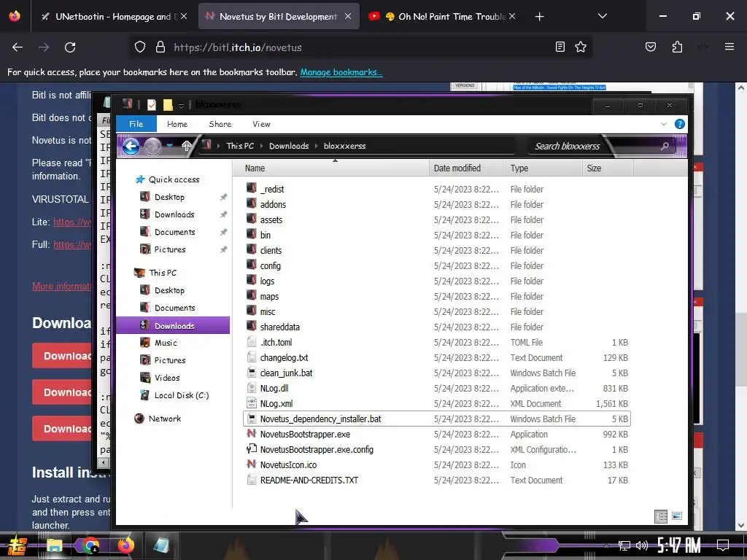747x560 pixels.
Task: Open Chrome from taskbar
Action: tap(90, 545)
